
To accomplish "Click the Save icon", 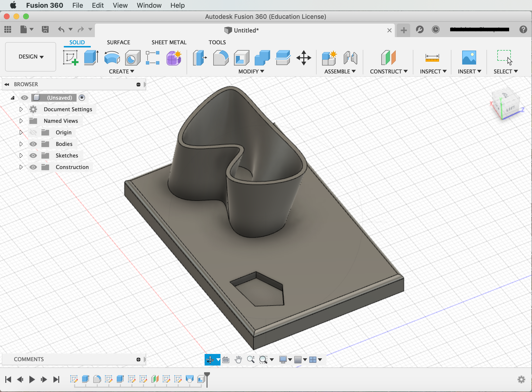I will [45, 29].
